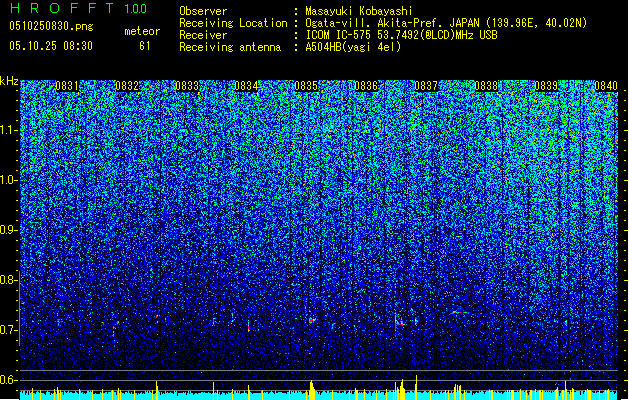
Task: Select observer name Masayuki Kobayashi
Action: point(359,11)
